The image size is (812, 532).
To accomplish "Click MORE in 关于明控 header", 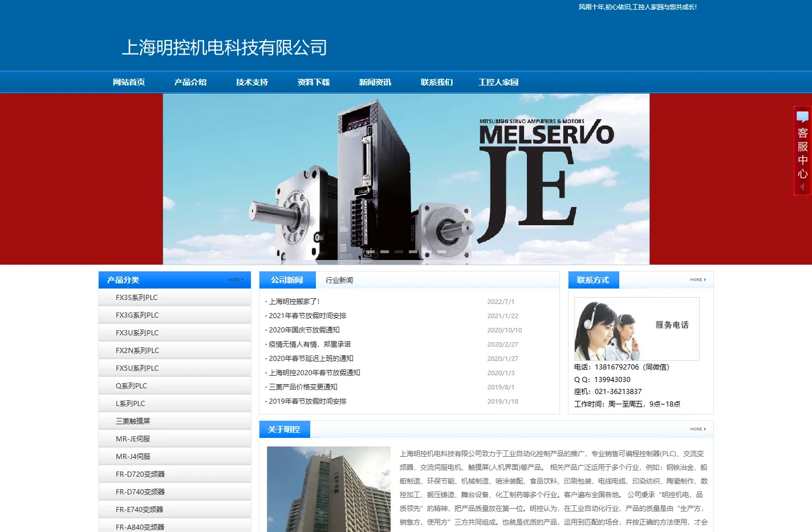I will point(698,429).
